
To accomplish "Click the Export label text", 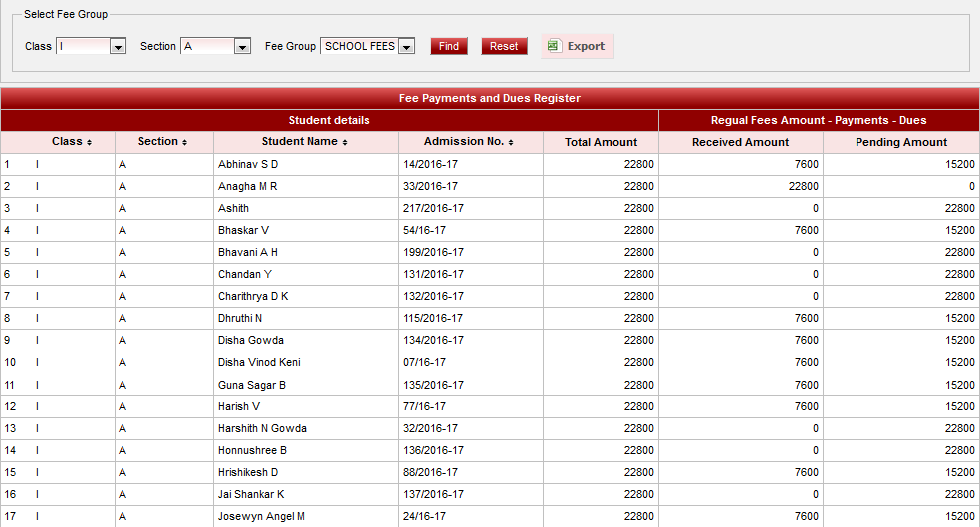I will pyautogui.click(x=586, y=46).
